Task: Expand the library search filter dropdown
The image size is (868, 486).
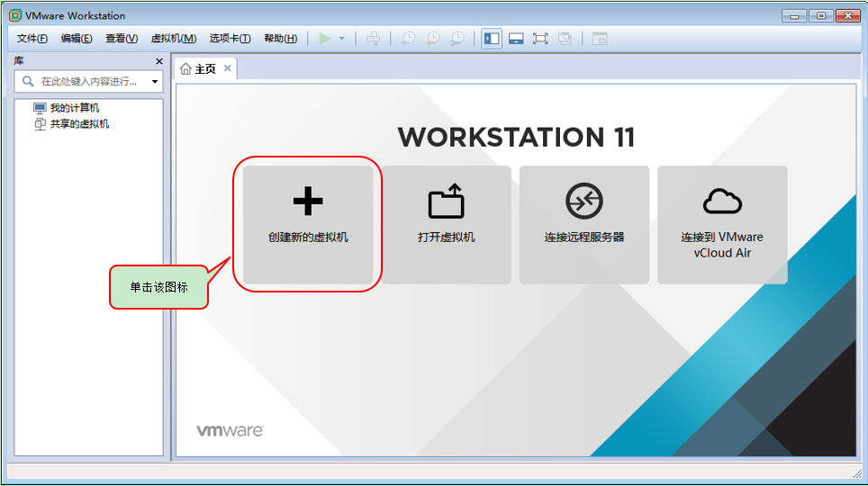Action: (x=155, y=81)
